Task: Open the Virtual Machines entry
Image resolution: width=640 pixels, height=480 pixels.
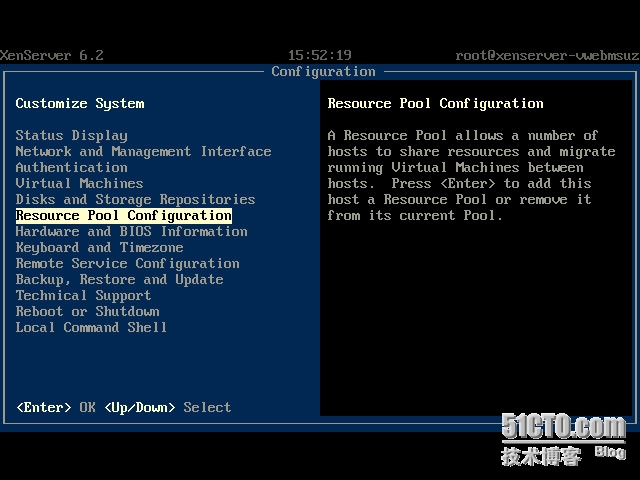Action: tap(79, 183)
